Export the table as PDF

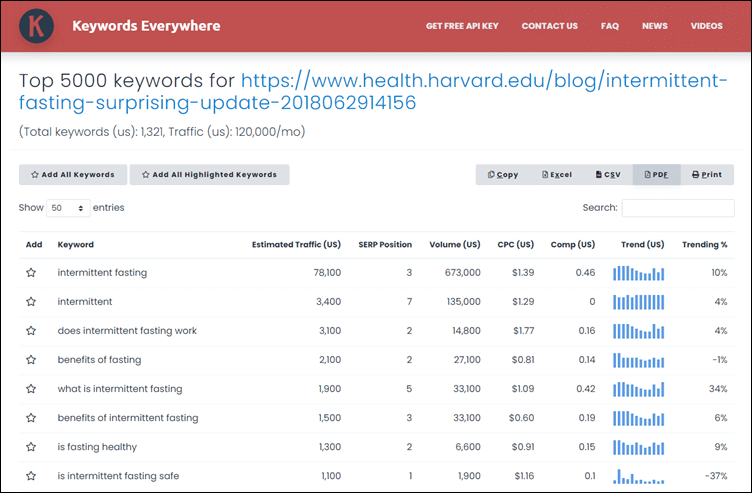coord(657,175)
